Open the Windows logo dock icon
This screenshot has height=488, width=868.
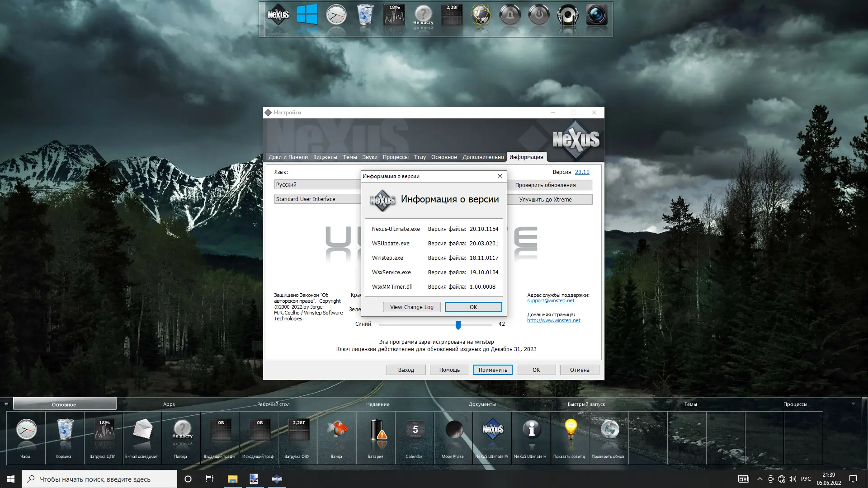307,15
